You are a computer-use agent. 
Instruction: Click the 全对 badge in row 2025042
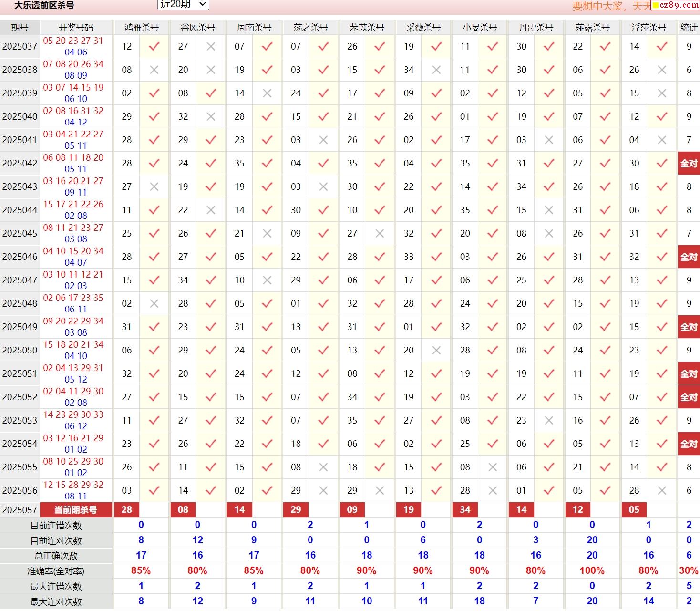(689, 163)
